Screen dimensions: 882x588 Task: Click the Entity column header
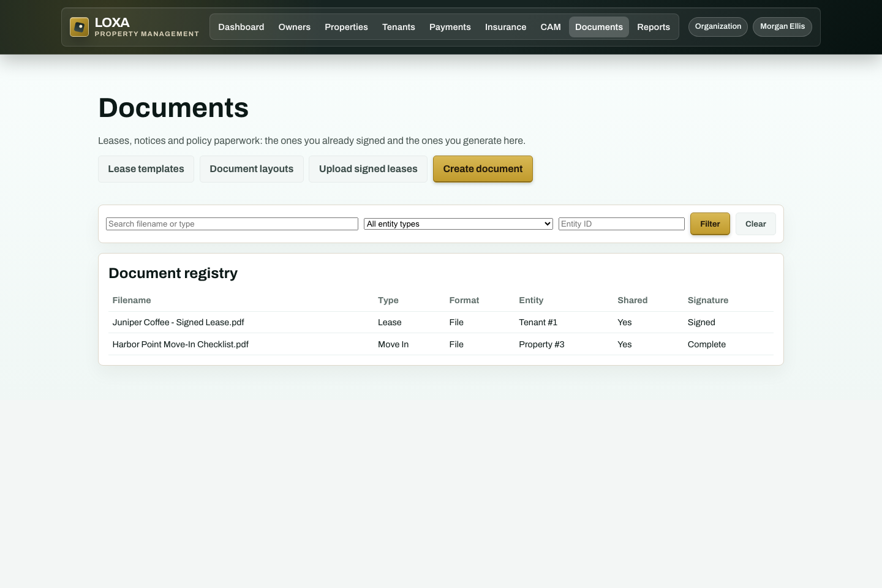pos(531,300)
